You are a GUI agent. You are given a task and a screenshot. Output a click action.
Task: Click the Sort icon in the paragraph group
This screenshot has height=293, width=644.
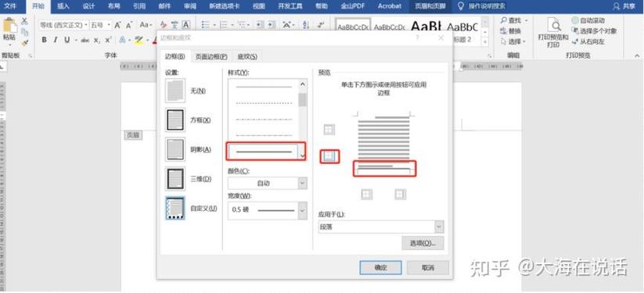point(306,25)
